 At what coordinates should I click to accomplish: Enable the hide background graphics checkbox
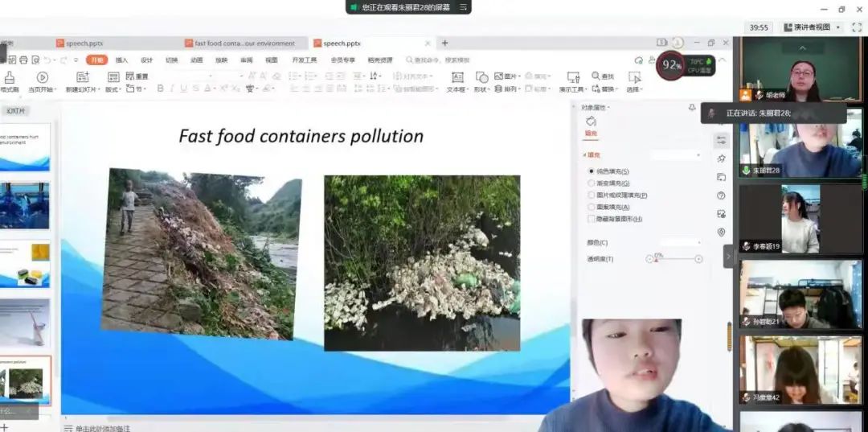[592, 219]
